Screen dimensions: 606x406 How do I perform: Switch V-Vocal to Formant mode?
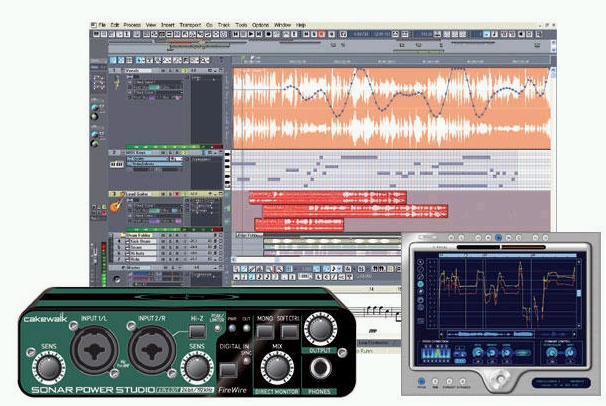coord(449,381)
